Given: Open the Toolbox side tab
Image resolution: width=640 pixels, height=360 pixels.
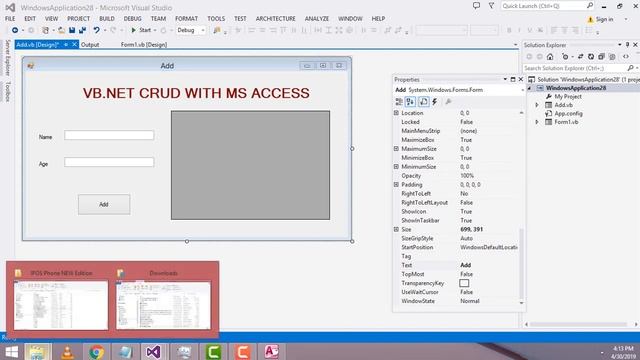Looking at the screenshot, I should [x=7, y=91].
